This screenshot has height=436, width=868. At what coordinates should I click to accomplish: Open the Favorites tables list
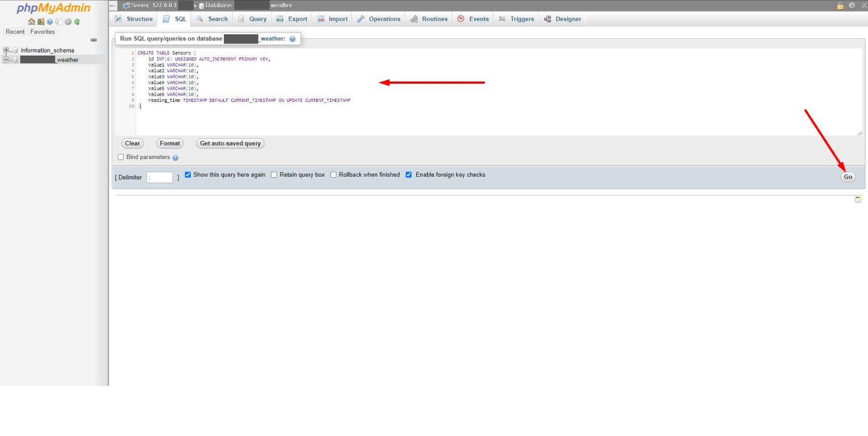point(43,32)
